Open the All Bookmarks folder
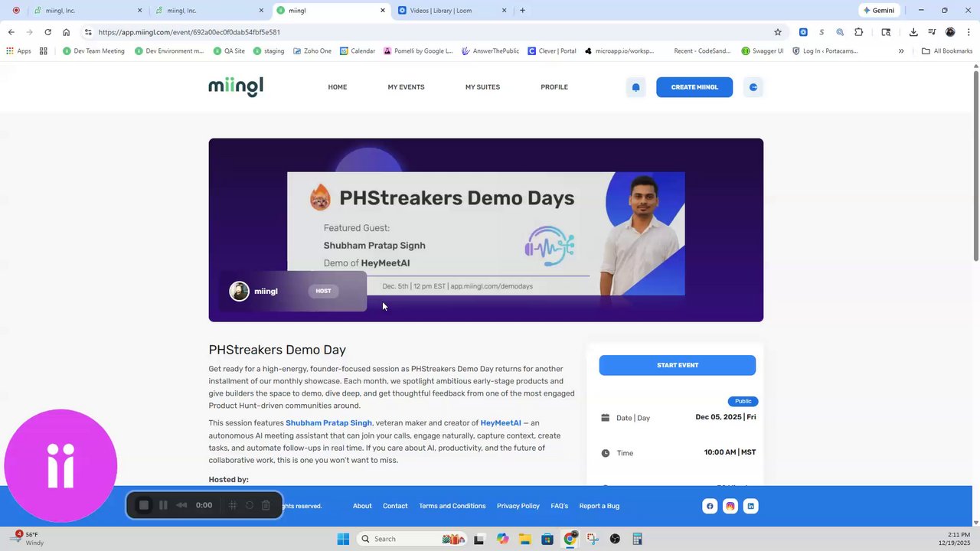Viewport: 980px width, 551px height. tap(947, 51)
